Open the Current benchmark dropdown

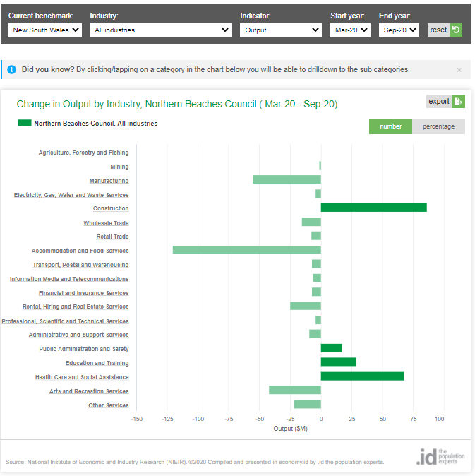[x=46, y=30]
